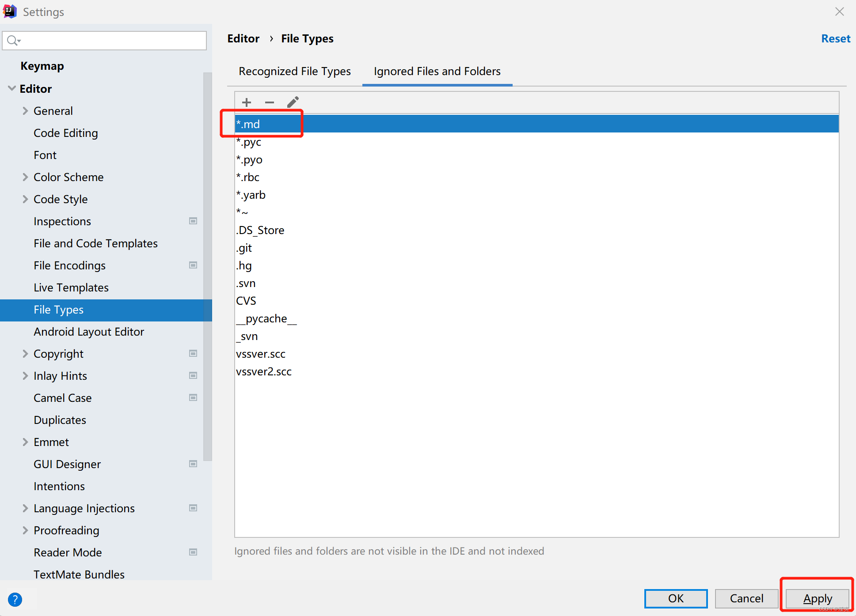Select the CVS pattern row
856x616 pixels.
536,301
